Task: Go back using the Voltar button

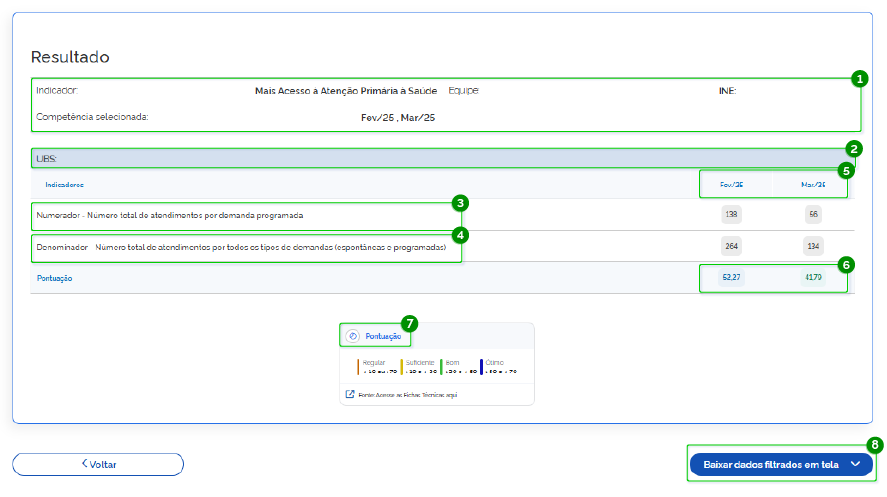Action: point(98,464)
